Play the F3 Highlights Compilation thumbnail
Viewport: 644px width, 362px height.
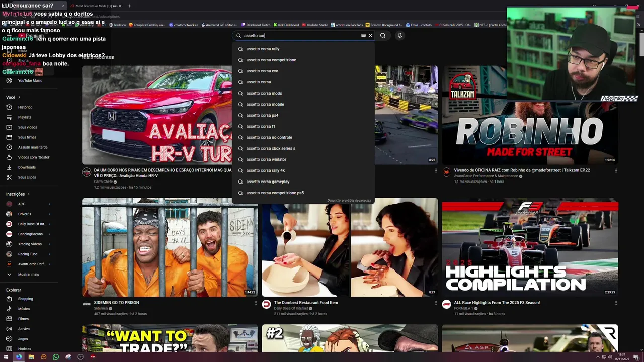pos(530,247)
